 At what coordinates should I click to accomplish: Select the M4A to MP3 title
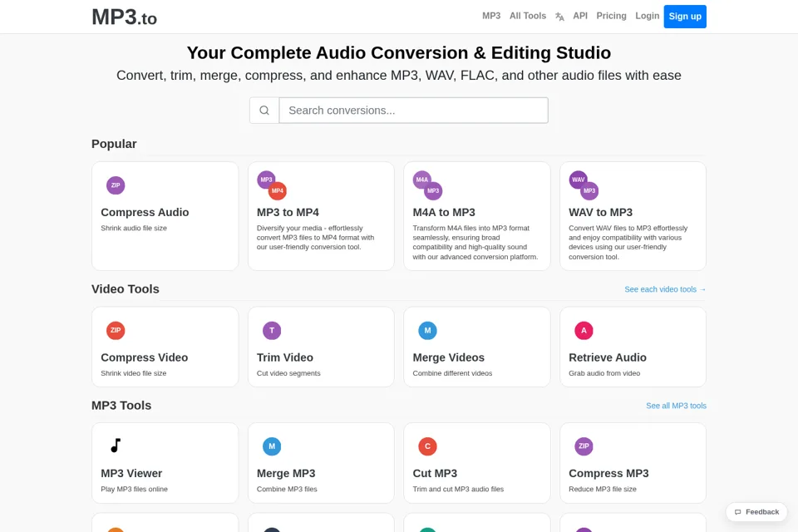tap(444, 212)
